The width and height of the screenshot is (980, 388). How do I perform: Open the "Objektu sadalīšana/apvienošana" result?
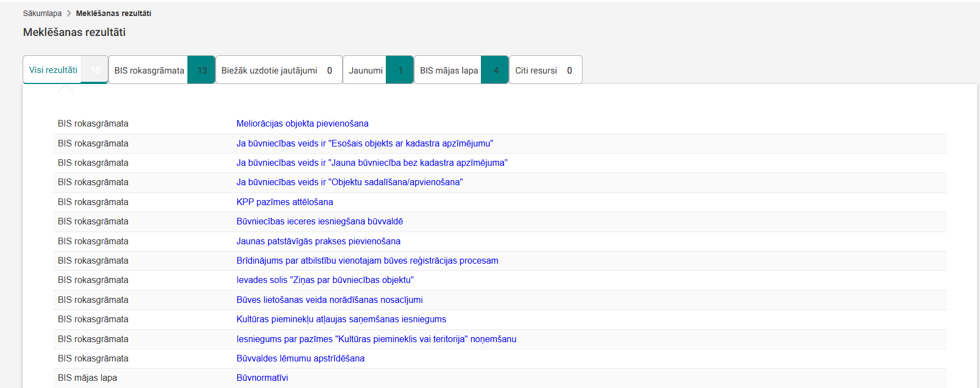point(349,182)
